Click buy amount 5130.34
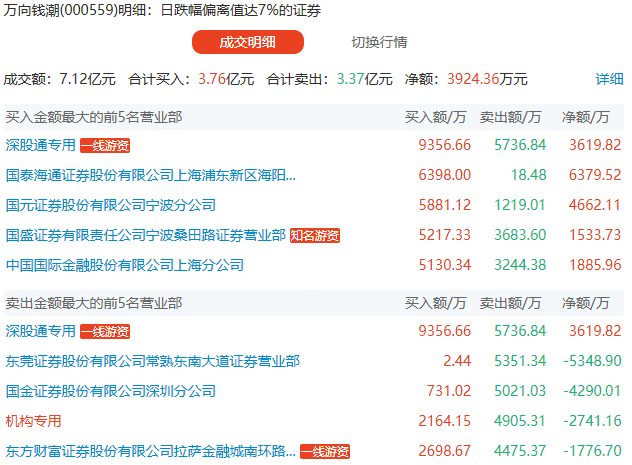 (x=445, y=265)
